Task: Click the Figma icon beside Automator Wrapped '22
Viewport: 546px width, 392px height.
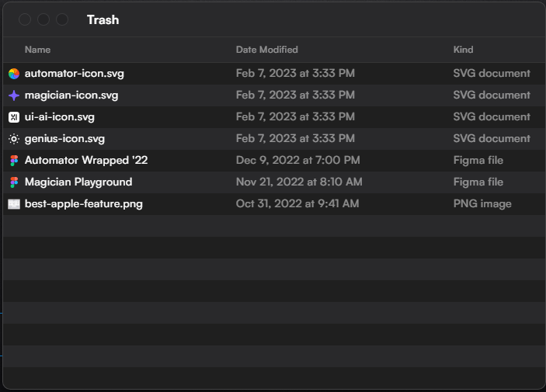Action: pos(14,161)
